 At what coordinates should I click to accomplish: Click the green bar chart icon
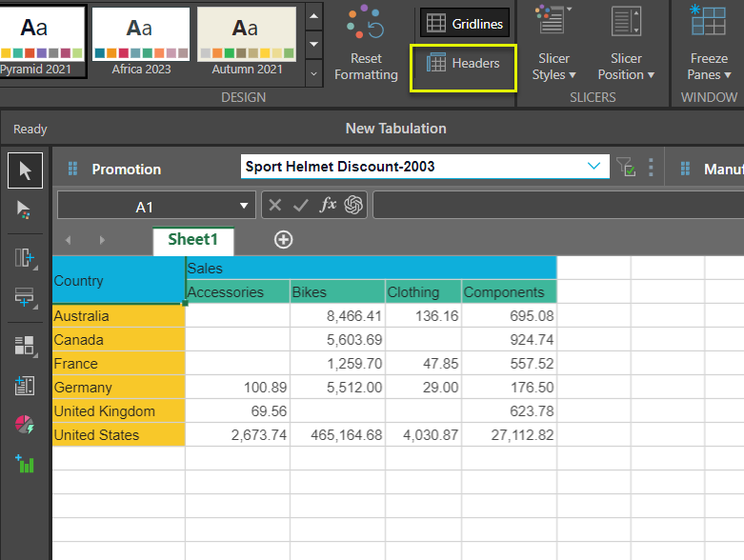pos(25,464)
